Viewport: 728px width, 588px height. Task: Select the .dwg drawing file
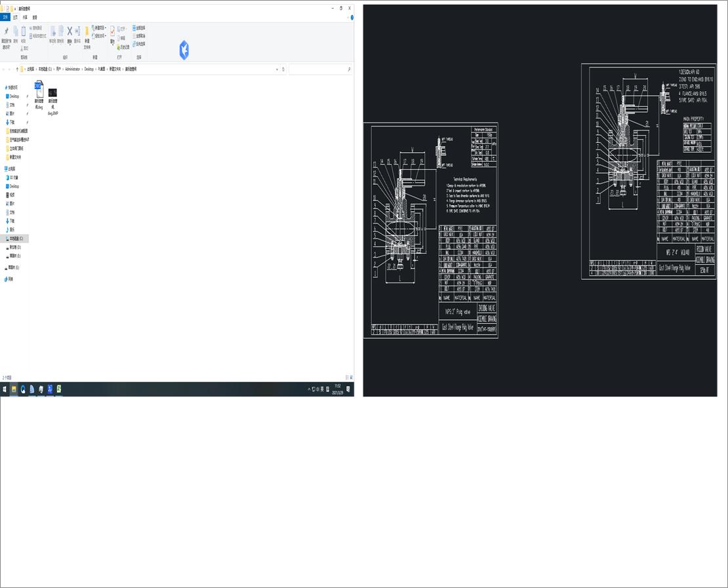(39, 94)
